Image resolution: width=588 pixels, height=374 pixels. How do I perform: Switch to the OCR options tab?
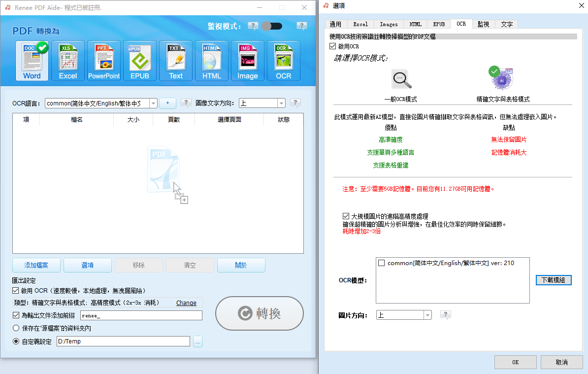(x=461, y=24)
